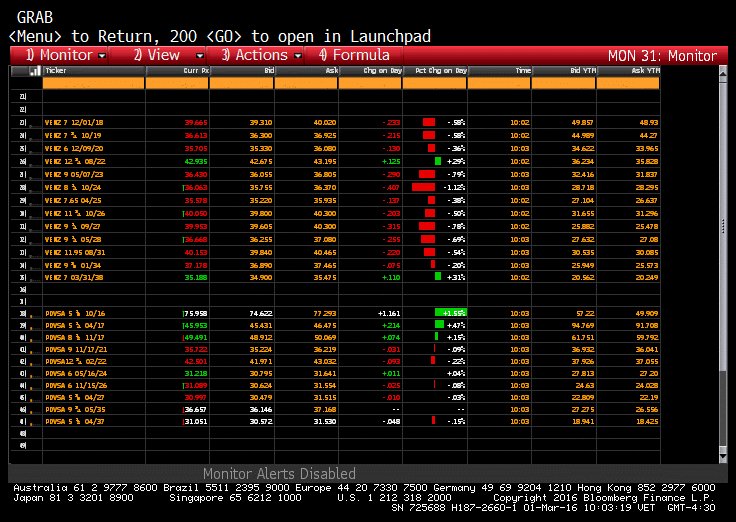The height and width of the screenshot is (522, 736).
Task: Click the Ask YTM column header
Action: 628,71
